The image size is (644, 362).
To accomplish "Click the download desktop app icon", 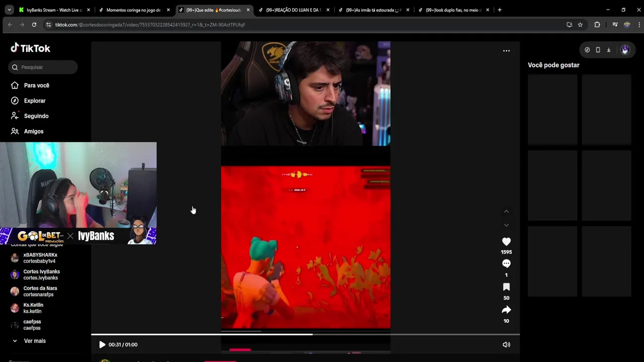I will tap(608, 50).
